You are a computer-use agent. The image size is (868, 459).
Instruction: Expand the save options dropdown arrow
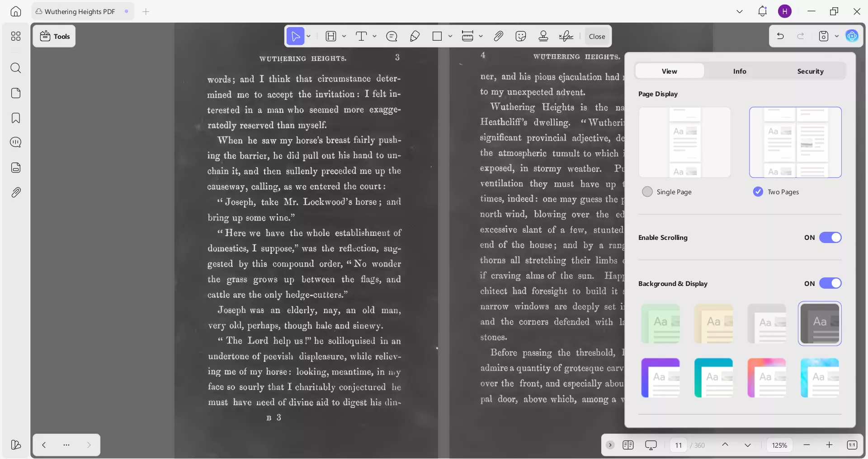point(837,36)
